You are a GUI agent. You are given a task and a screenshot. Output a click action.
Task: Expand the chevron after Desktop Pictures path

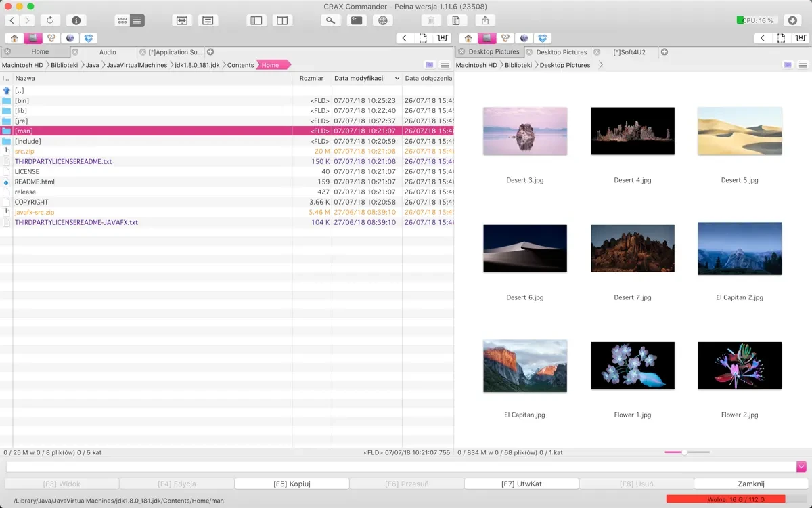(600, 65)
